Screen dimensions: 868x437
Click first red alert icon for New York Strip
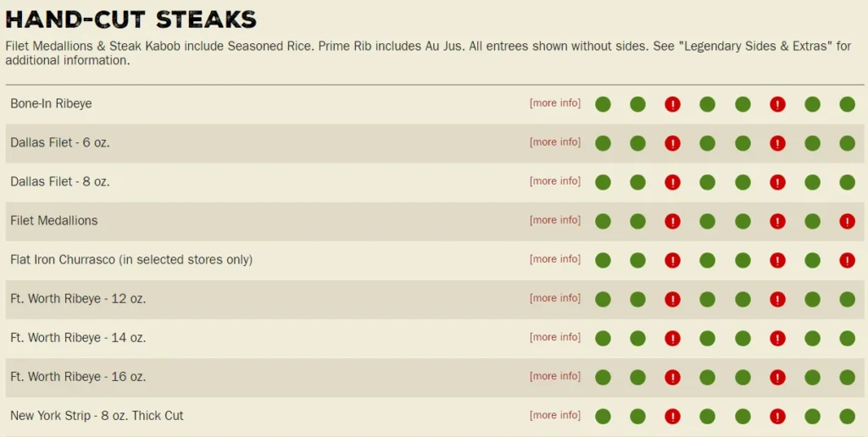pos(673,416)
